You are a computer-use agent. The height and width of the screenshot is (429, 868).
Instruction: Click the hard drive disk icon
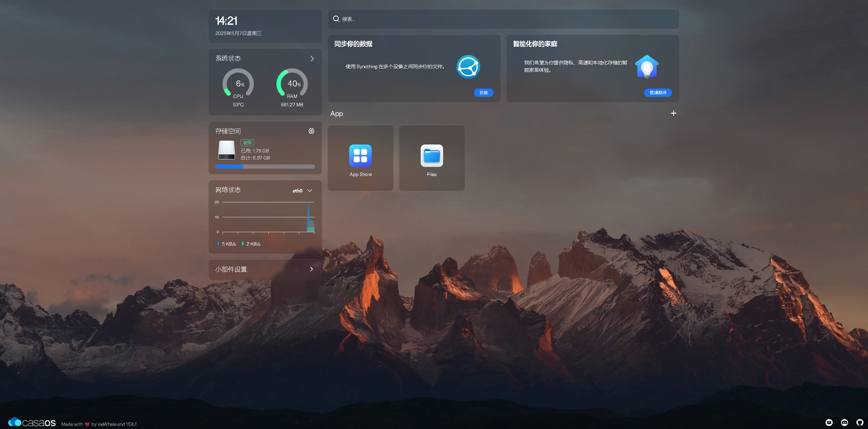tap(227, 150)
